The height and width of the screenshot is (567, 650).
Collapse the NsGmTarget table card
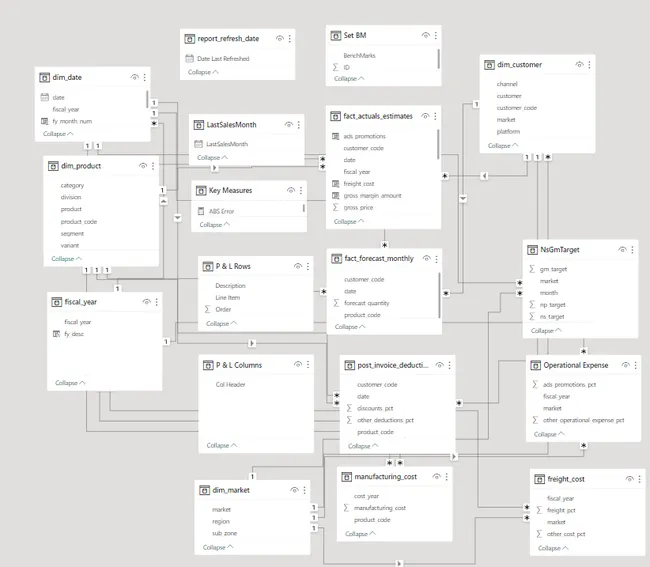point(546,331)
